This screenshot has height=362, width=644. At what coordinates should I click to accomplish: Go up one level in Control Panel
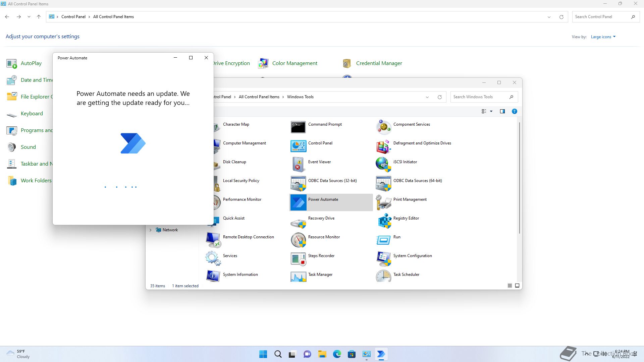39,17
